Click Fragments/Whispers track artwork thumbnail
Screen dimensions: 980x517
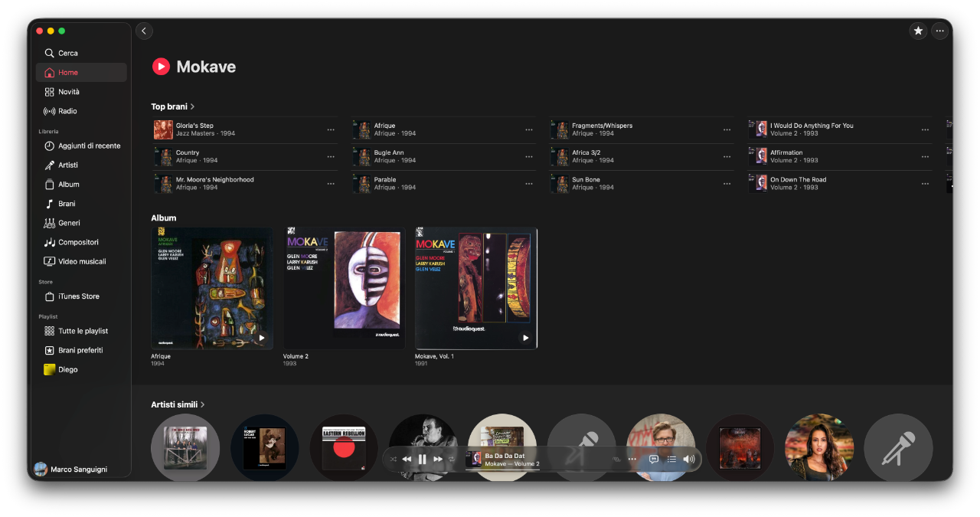pyautogui.click(x=559, y=129)
